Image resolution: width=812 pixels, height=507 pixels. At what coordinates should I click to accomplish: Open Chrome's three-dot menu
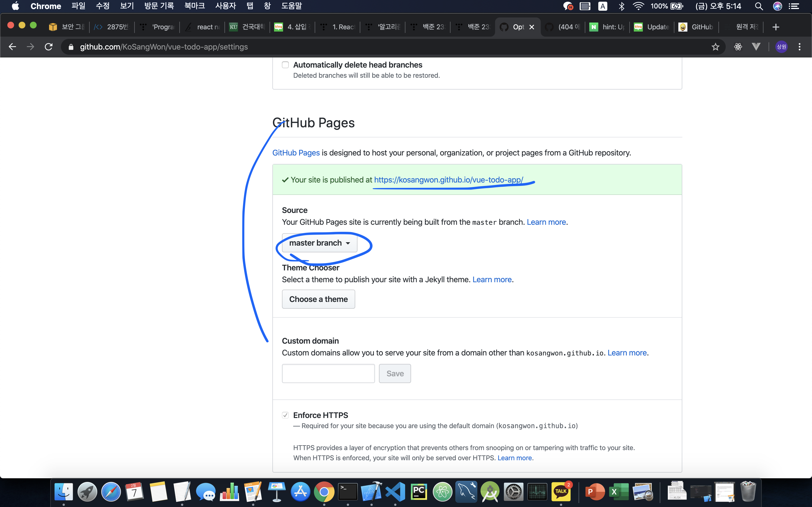coord(800,47)
